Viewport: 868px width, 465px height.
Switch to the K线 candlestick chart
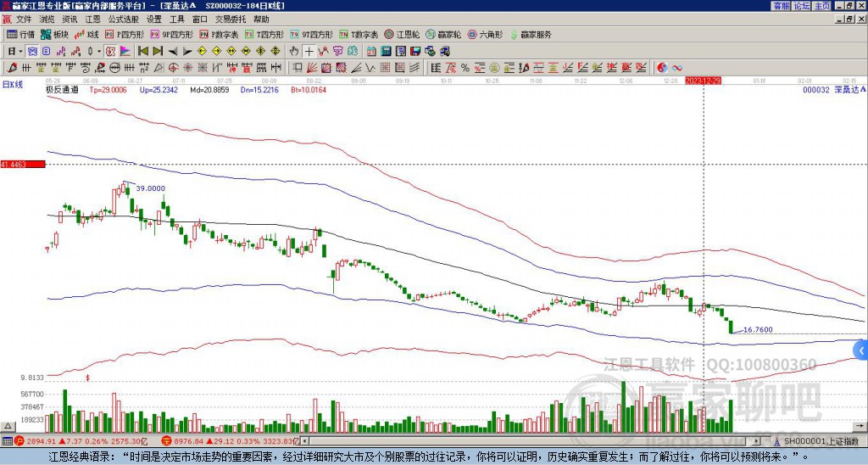click(87, 34)
